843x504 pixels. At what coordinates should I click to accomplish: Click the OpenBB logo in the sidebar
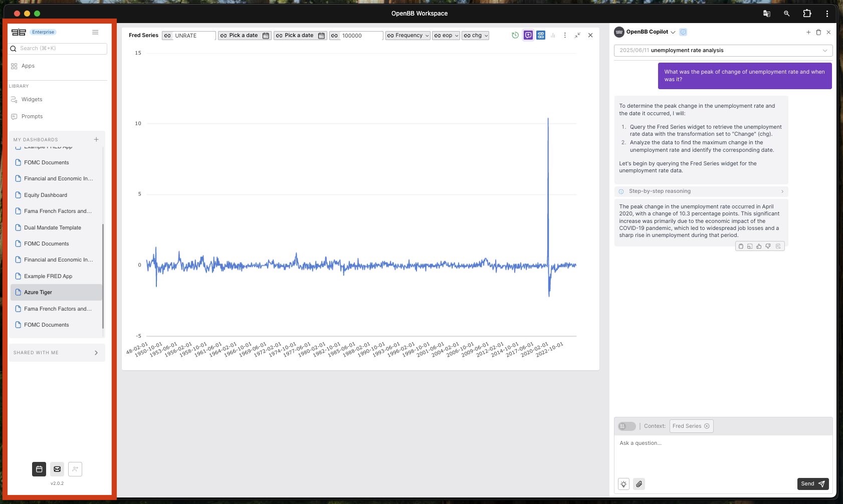click(19, 32)
